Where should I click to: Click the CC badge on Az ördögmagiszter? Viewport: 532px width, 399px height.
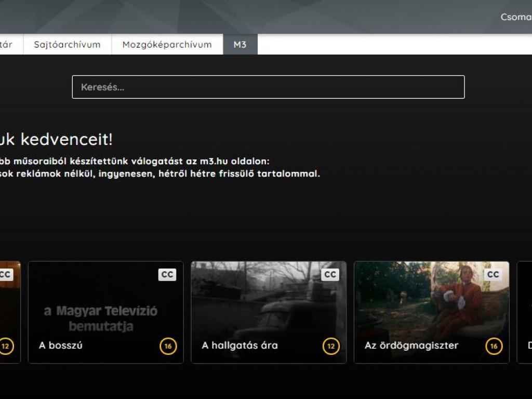(493, 274)
